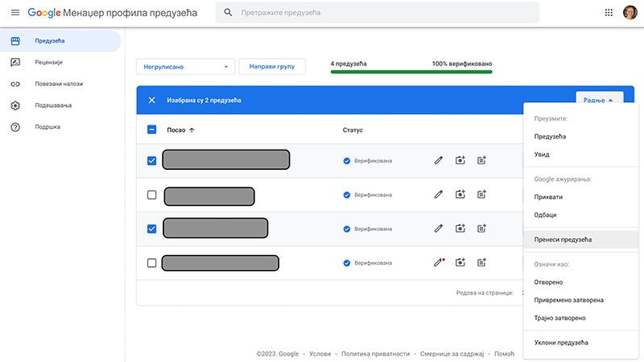Open the Негруписано group dropdown
The height and width of the screenshot is (362, 644).
pos(186,67)
